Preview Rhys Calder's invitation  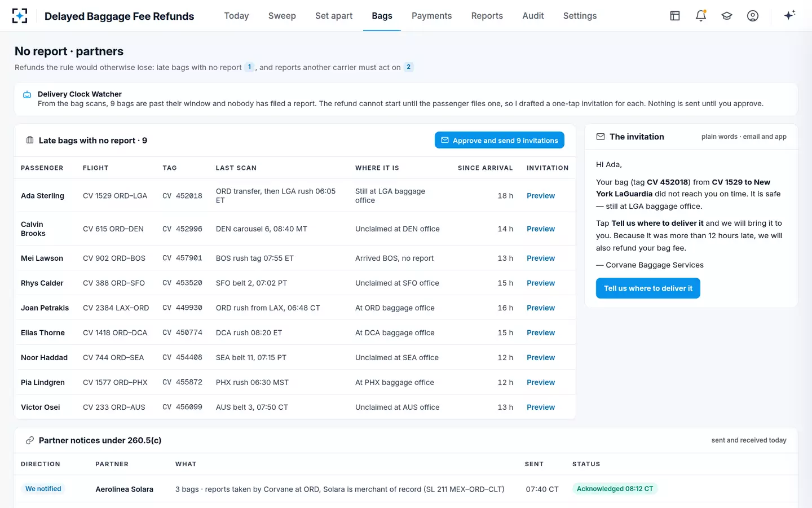coord(541,283)
